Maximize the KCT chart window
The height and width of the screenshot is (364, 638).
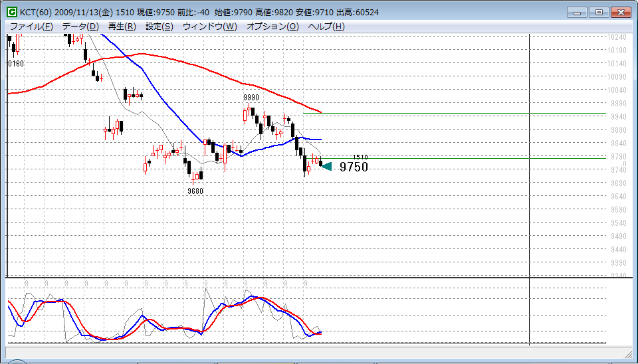click(x=599, y=12)
